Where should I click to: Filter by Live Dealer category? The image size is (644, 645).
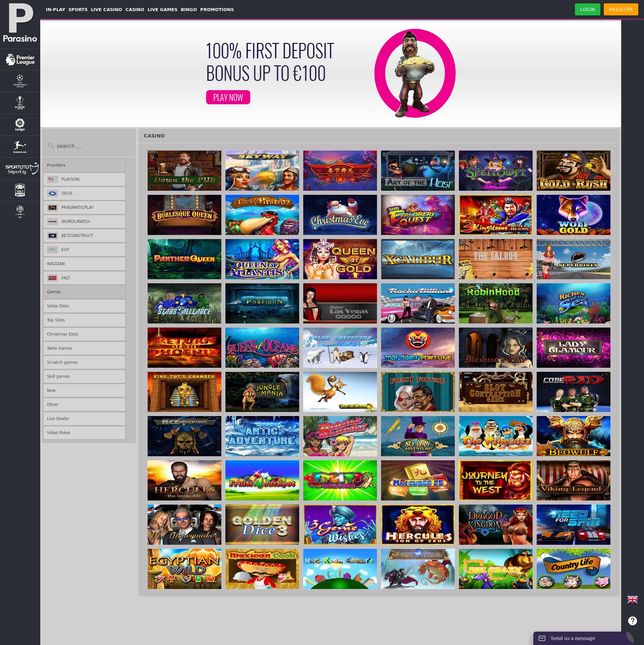pos(84,419)
